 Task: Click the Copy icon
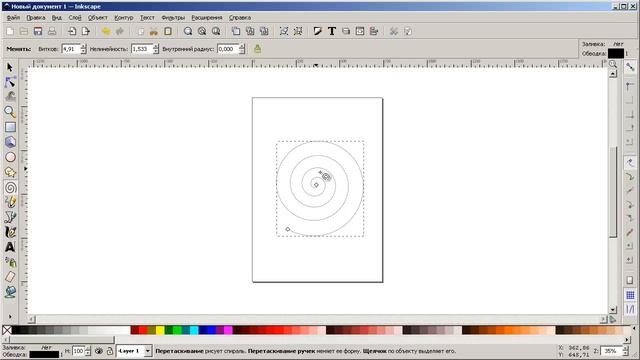pyautogui.click(x=140, y=31)
